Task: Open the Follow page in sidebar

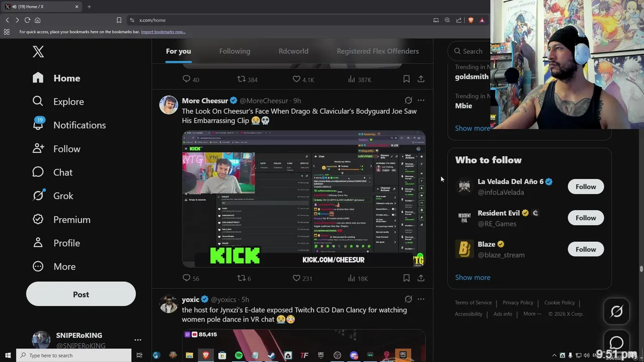Action: click(x=56, y=149)
